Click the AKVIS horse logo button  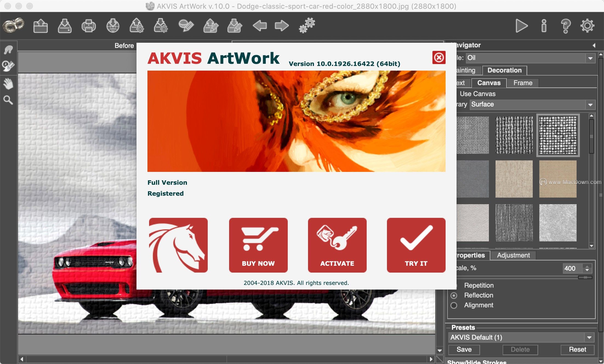click(178, 245)
